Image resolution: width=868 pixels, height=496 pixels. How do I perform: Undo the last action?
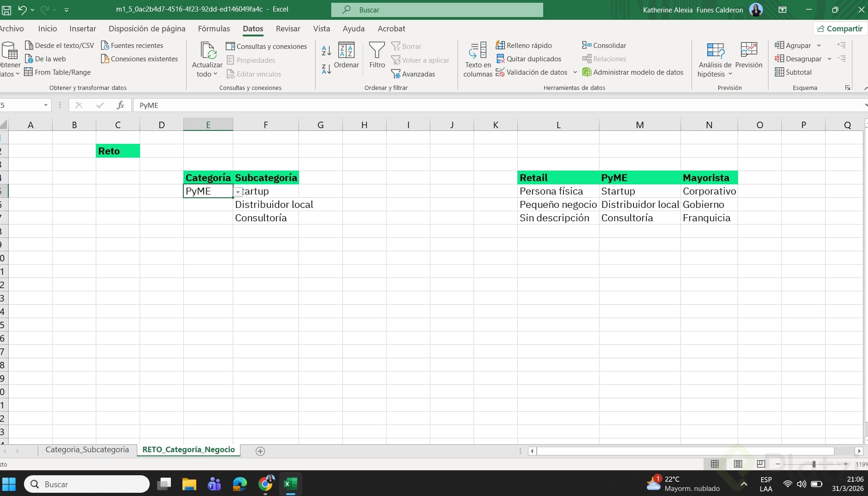22,10
